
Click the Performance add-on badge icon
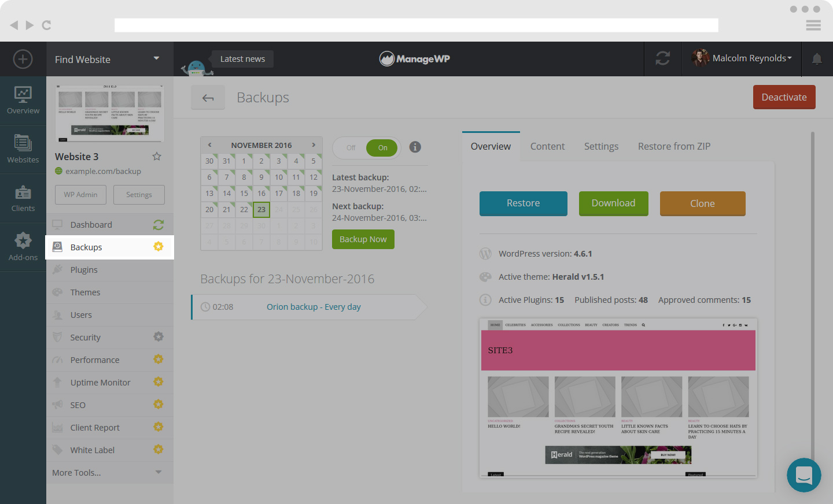click(x=159, y=360)
